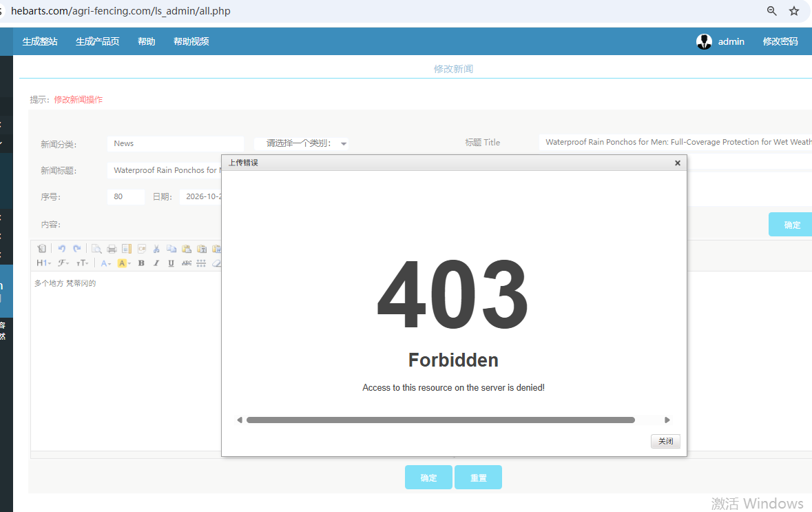Open the 生成产品页 menu item
The height and width of the screenshot is (512, 812).
[97, 41]
